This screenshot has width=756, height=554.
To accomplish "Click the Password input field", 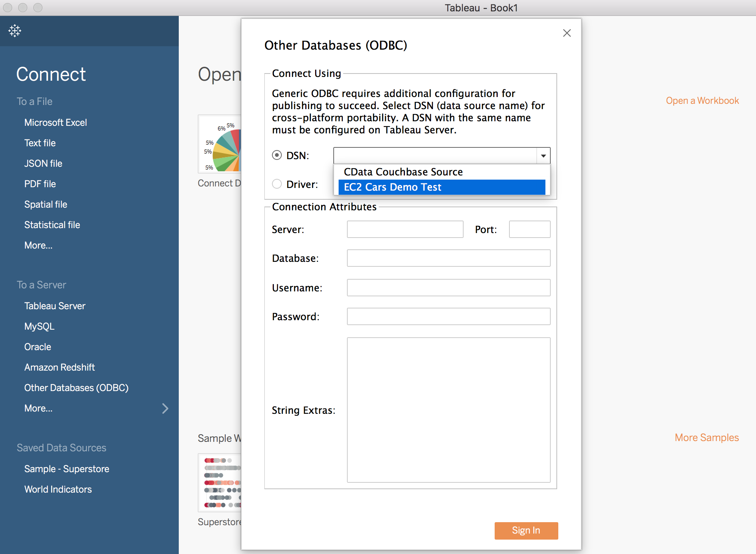I will pos(448,316).
